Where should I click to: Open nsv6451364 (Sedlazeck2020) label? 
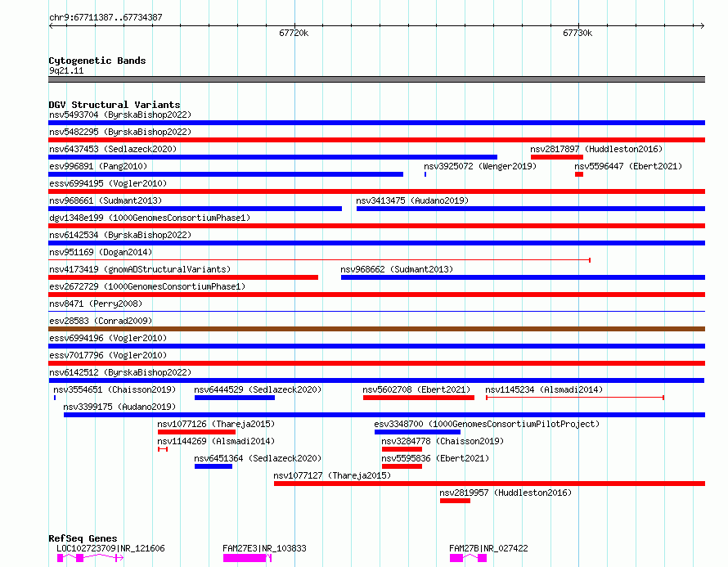[258, 458]
